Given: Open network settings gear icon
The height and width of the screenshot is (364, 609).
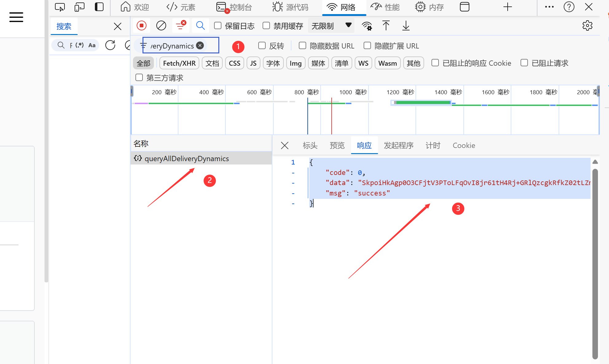Looking at the screenshot, I should click(x=587, y=26).
